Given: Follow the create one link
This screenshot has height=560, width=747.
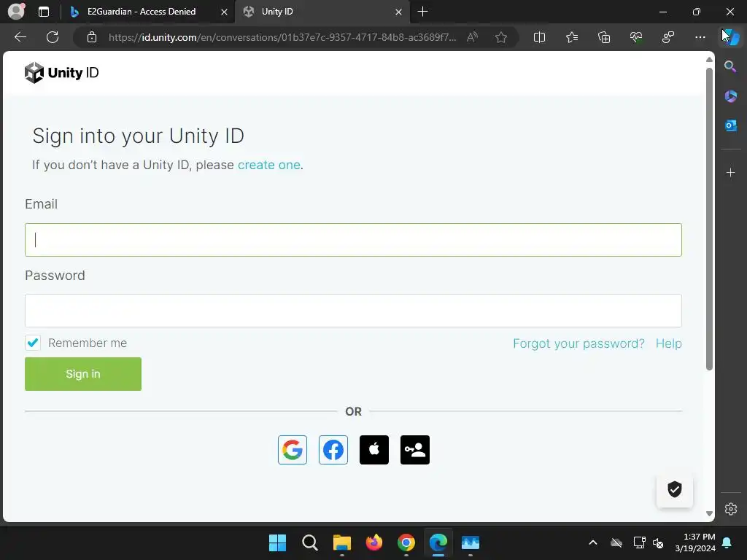Looking at the screenshot, I should tap(268, 165).
